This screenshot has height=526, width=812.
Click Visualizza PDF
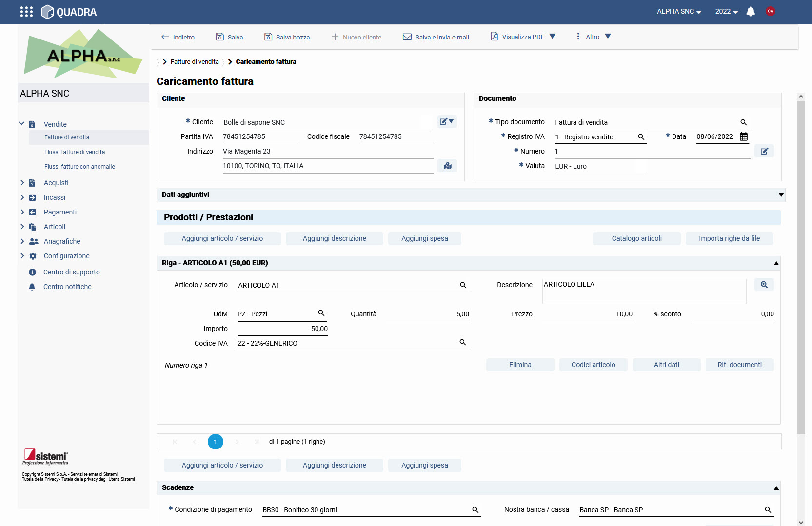(517, 37)
